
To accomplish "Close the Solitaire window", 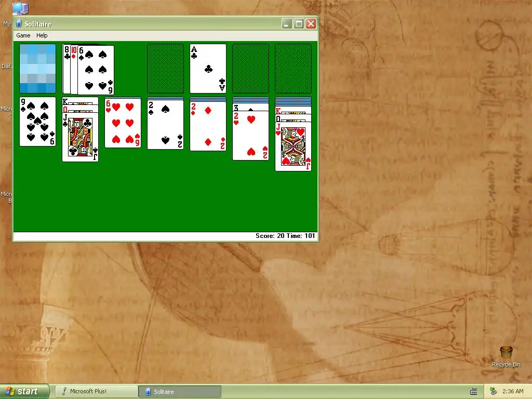I will coord(311,24).
